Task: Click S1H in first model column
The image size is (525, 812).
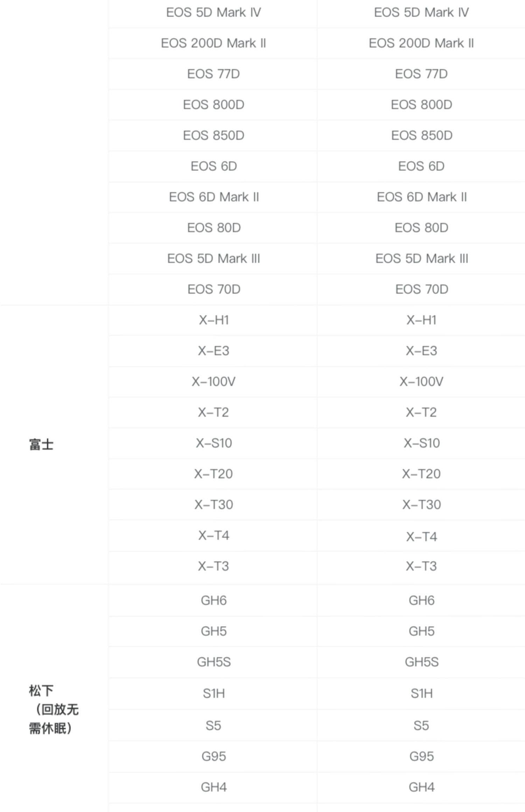Action: 213,693
